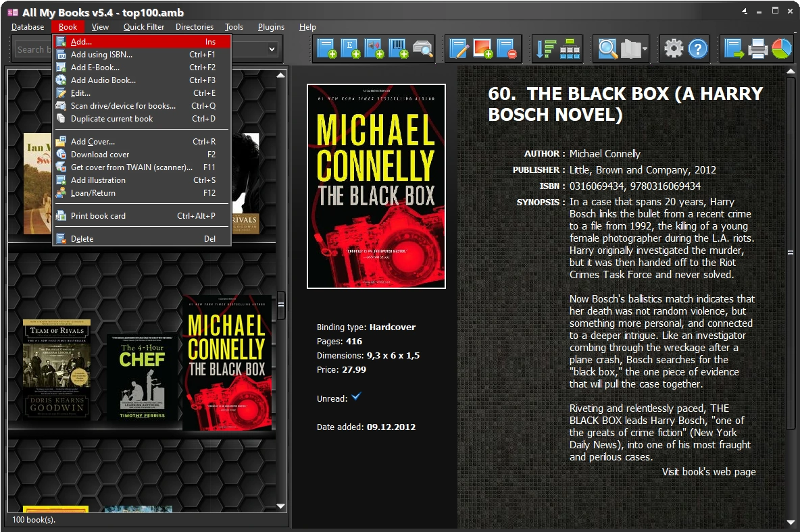Click the large Black Box cover image
The image size is (800, 532).
coord(376,186)
